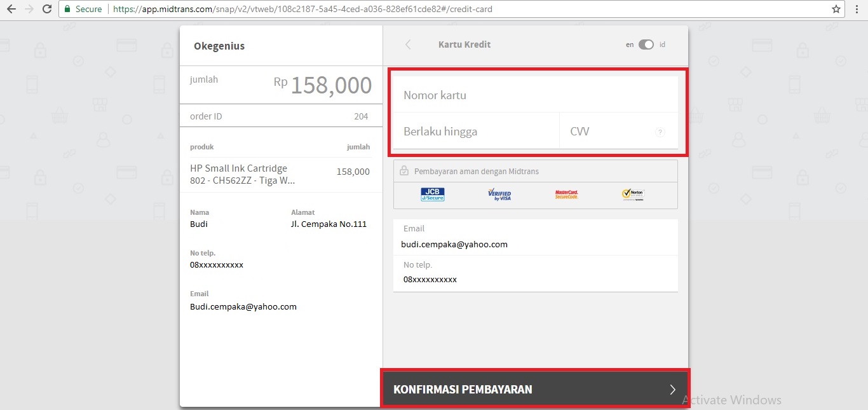Focus the Berlaku hingga expiry field
Screen dimensions: 868x410
(475, 132)
